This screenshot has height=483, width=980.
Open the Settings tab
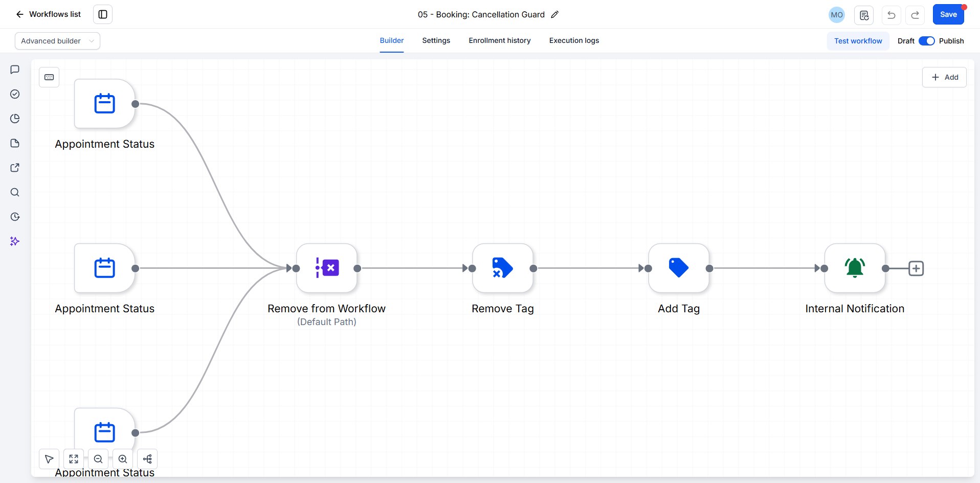[x=436, y=40]
